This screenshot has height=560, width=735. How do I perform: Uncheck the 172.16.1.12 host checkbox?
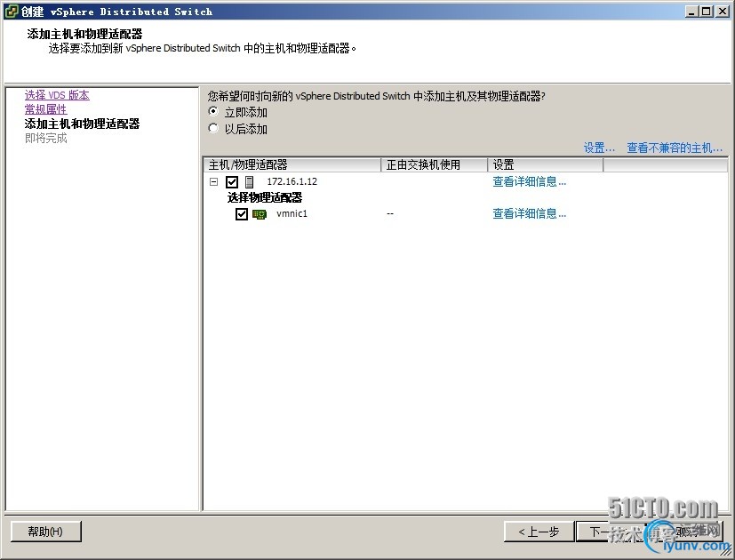tap(232, 181)
